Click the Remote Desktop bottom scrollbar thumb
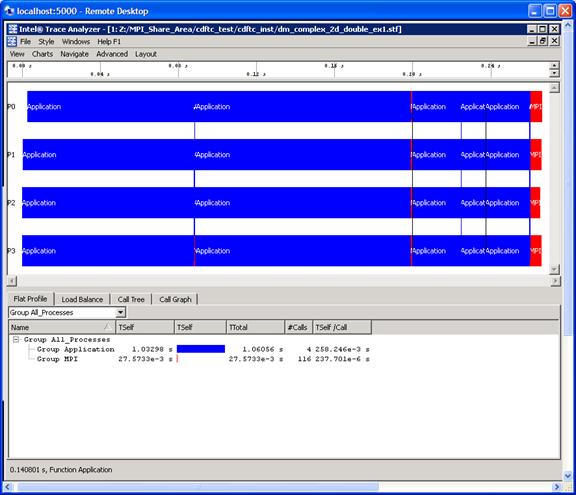576x495 pixels. 198,487
